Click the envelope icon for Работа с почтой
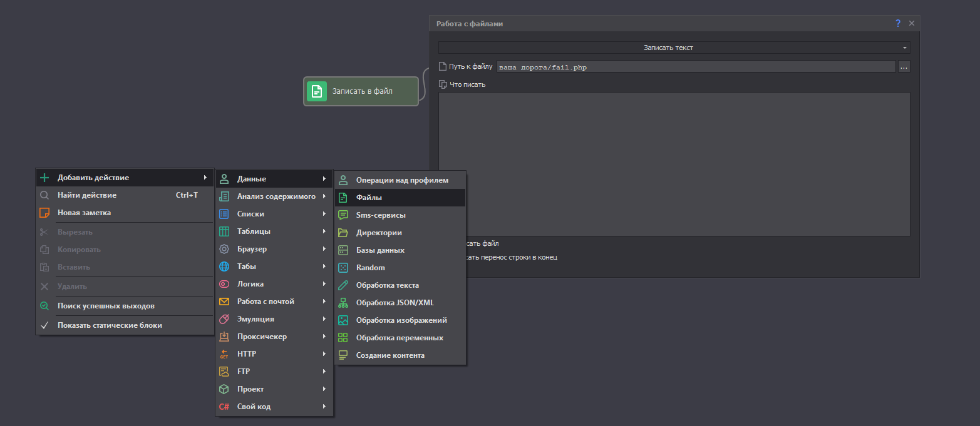 [224, 302]
